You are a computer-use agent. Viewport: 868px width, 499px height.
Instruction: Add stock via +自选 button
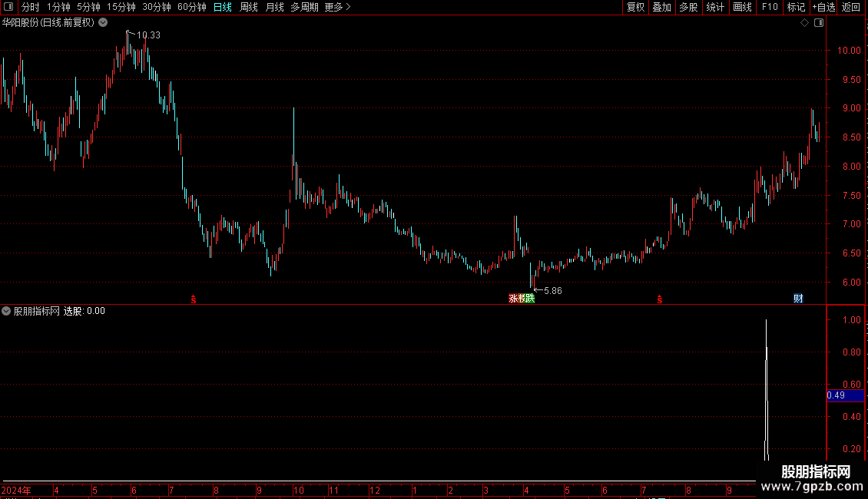point(823,7)
